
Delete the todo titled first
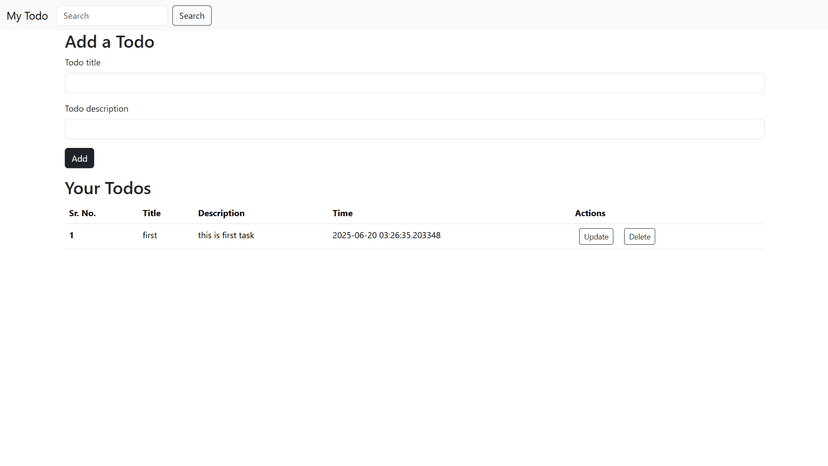click(639, 237)
